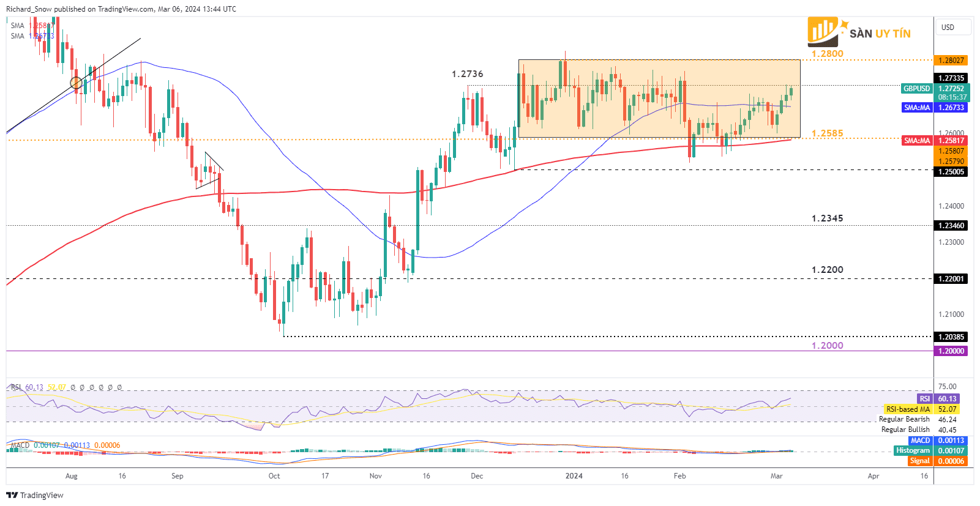
Task: Click the purple 1.20000 price tag
Action: pyautogui.click(x=951, y=351)
